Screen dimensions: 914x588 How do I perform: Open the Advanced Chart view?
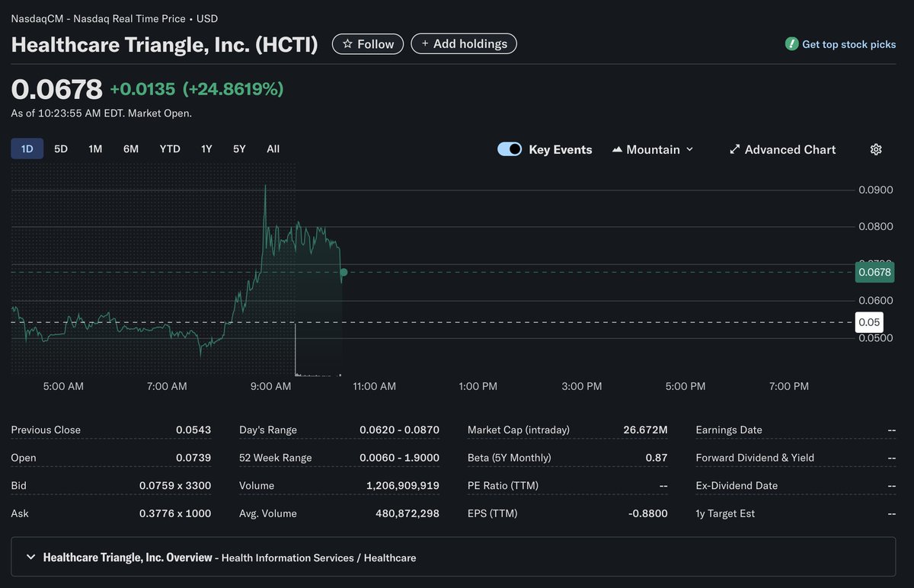782,149
